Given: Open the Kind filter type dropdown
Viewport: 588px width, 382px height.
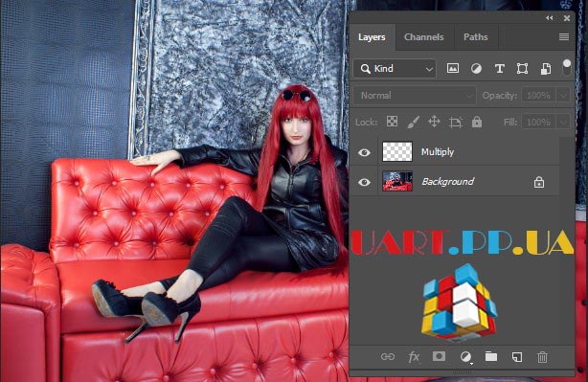Looking at the screenshot, I should (395, 69).
